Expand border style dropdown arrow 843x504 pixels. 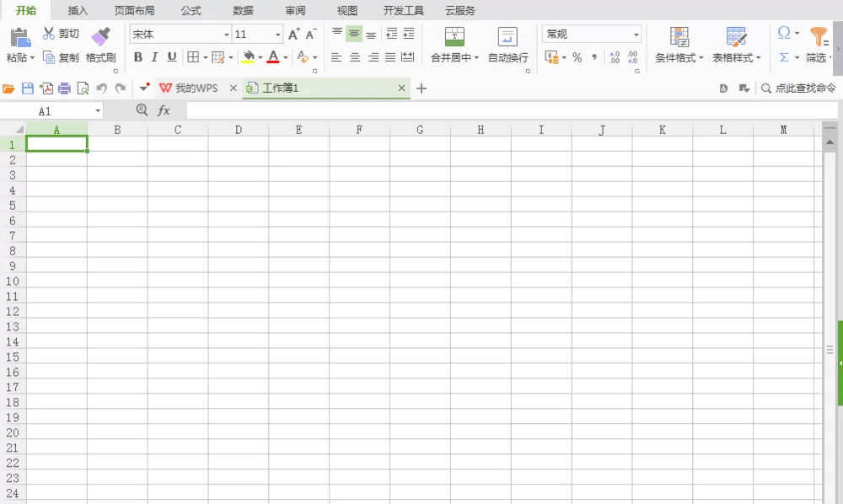[x=206, y=57]
